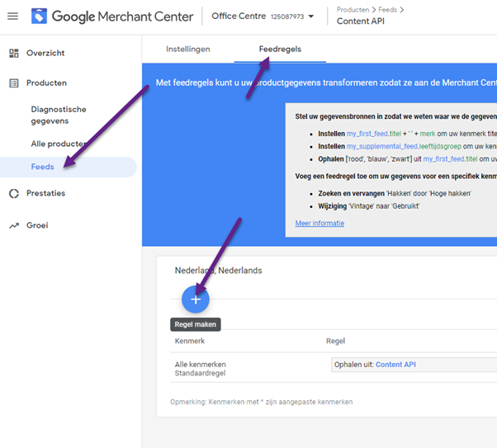497x448 pixels.
Task: Open Prestaties in the sidebar
Action: click(46, 193)
